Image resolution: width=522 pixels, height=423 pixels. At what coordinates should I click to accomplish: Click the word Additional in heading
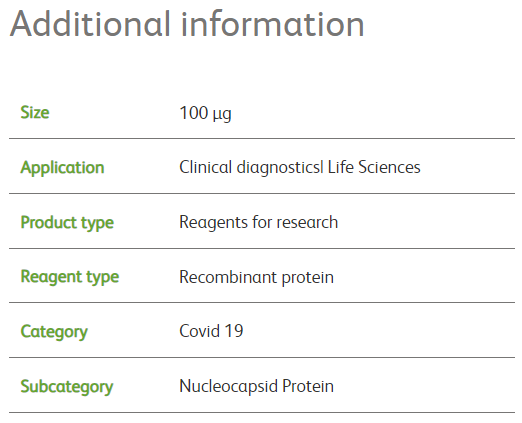point(90,24)
